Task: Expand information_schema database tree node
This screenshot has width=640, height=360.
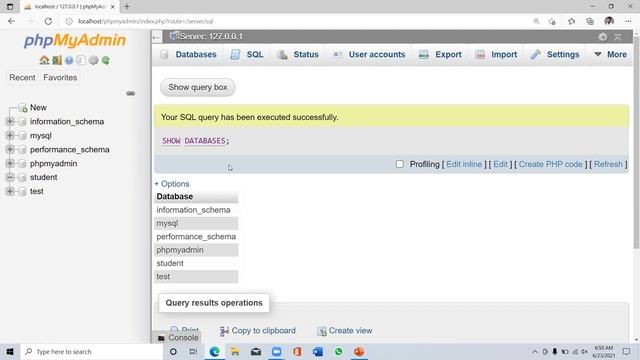Action: coord(10,122)
